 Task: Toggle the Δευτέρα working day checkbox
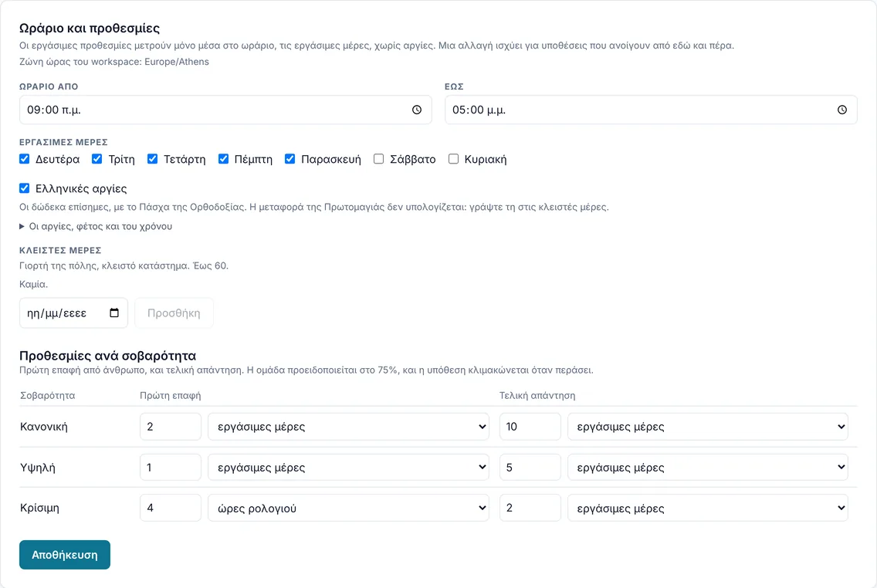24,159
